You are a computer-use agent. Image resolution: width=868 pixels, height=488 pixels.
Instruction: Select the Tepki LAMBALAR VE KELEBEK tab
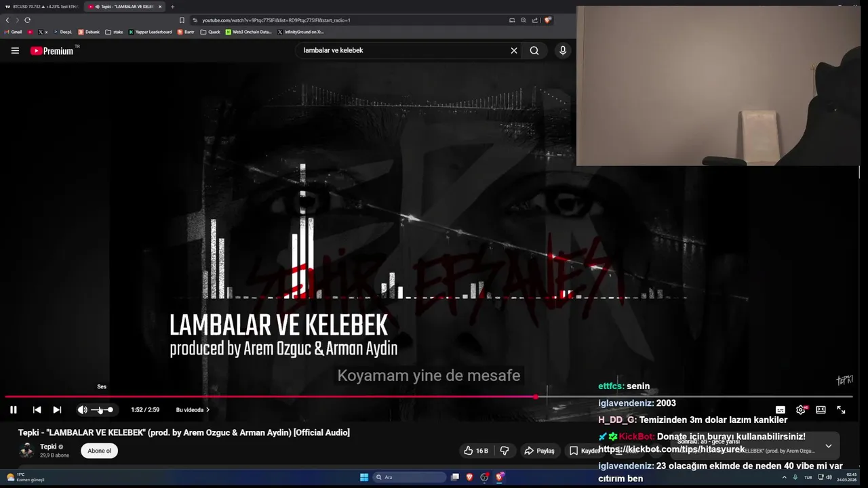(125, 7)
